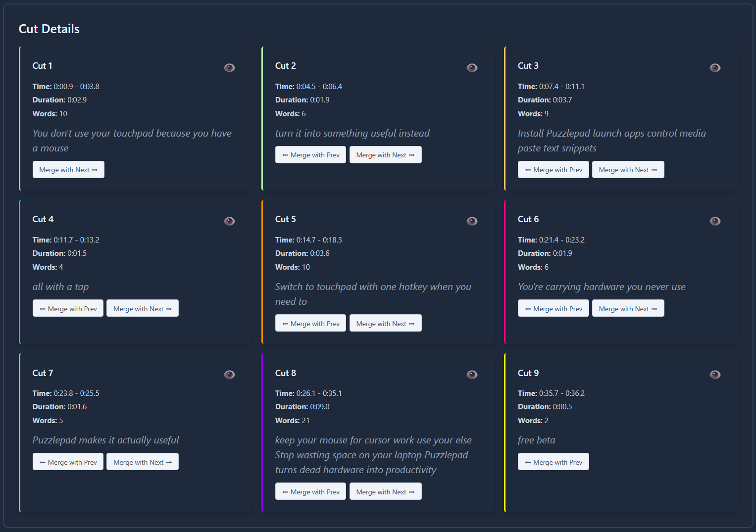Image resolution: width=756 pixels, height=532 pixels.
Task: Click the eye preview icon on Cut 8
Action: point(472,375)
